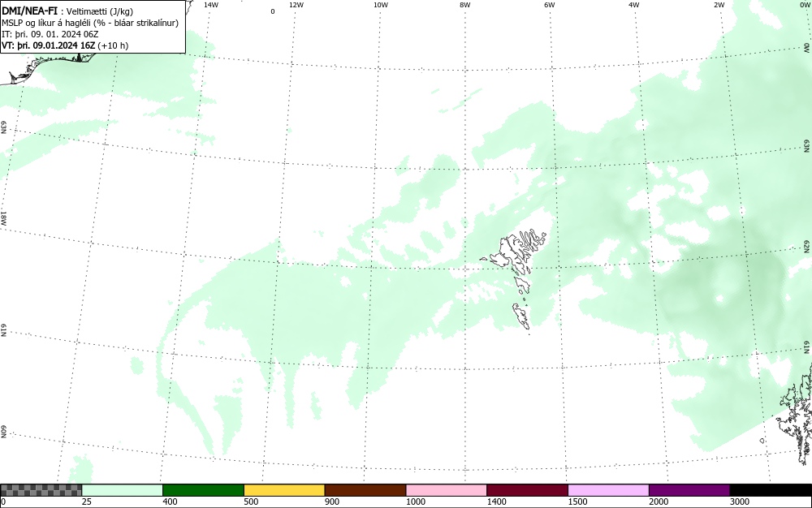This screenshot has width=812, height=508.
Task: Click the 400 value on the legend
Action: tap(170, 502)
